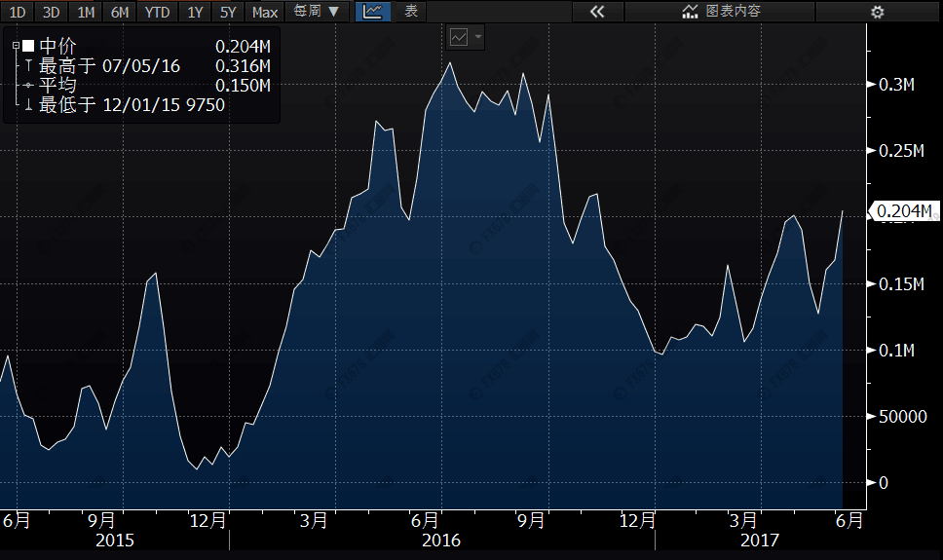Viewport: 943px width, 560px height.
Task: Click the 2015 year label
Action: tap(114, 541)
